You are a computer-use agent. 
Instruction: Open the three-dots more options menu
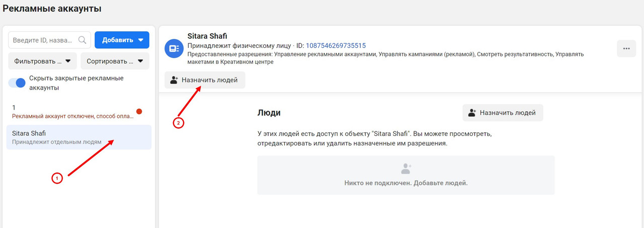(x=626, y=49)
